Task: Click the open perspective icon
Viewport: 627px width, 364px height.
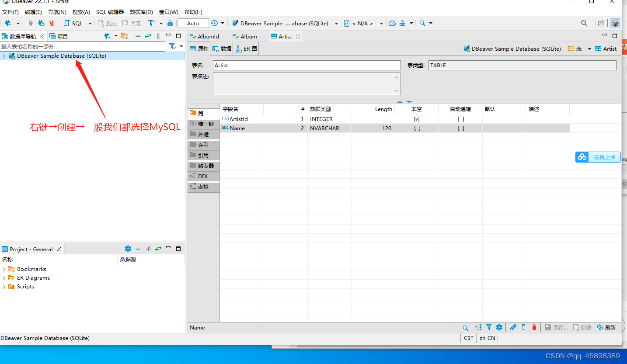Action: coord(601,23)
